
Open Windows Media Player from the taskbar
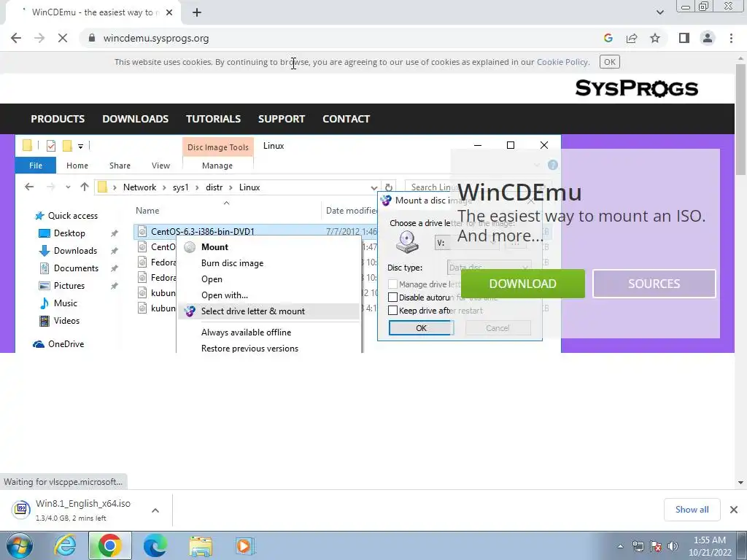tap(245, 545)
